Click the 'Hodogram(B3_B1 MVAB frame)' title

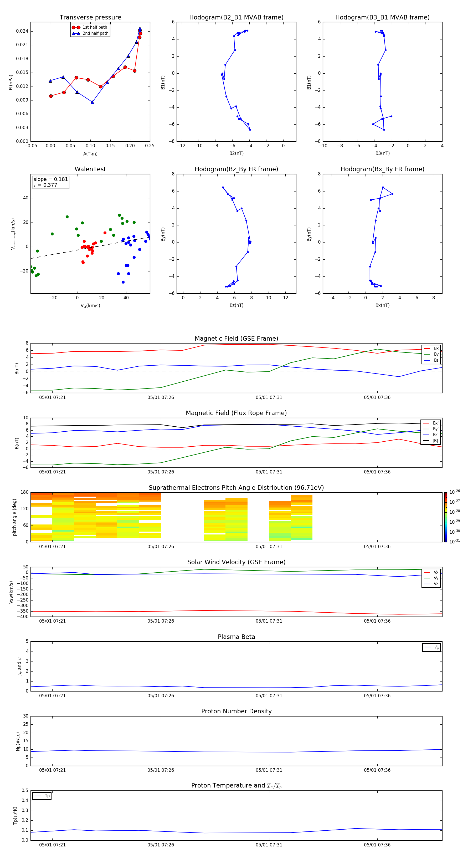pos(382,18)
